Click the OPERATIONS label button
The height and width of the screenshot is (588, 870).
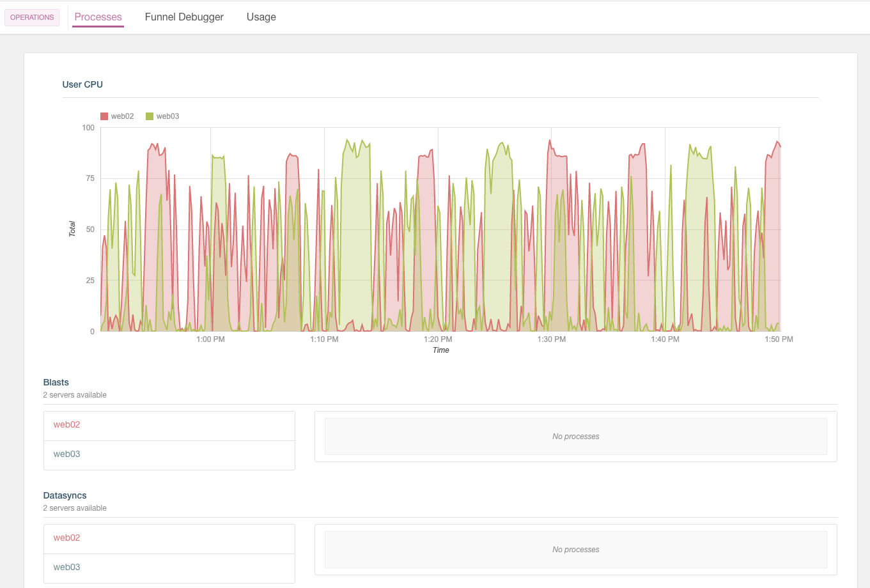(x=32, y=17)
